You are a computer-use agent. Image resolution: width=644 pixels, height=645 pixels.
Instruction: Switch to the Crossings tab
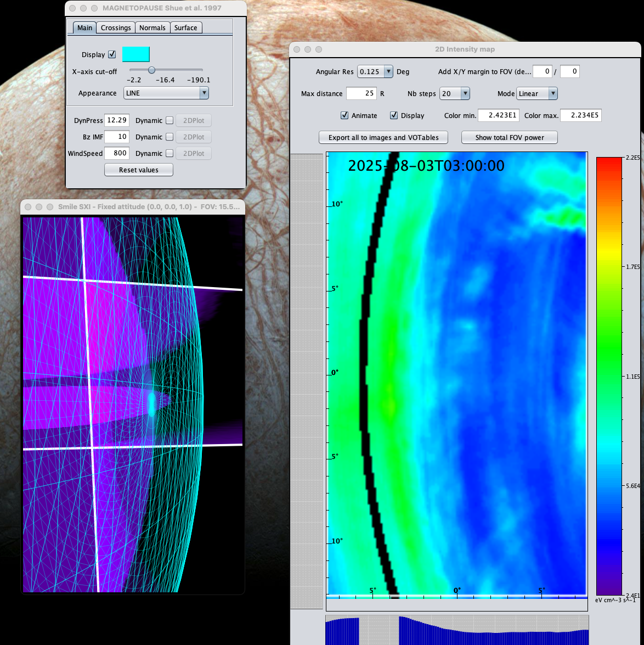coord(116,28)
